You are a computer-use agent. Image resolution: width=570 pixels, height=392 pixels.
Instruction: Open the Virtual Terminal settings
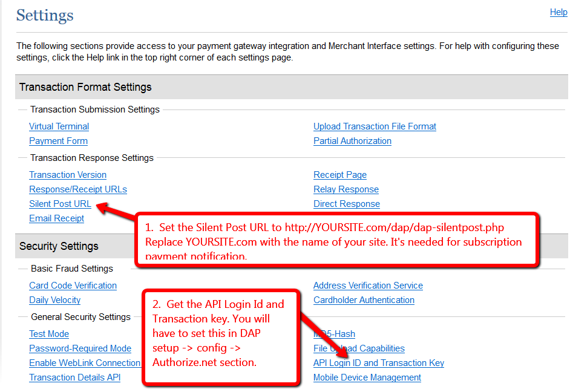(59, 126)
